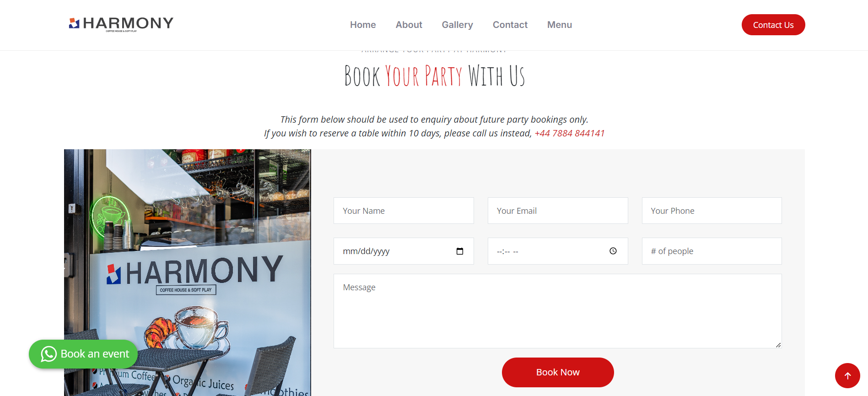This screenshot has width=868, height=396.
Task: Click the message box resize handle
Action: point(778,345)
